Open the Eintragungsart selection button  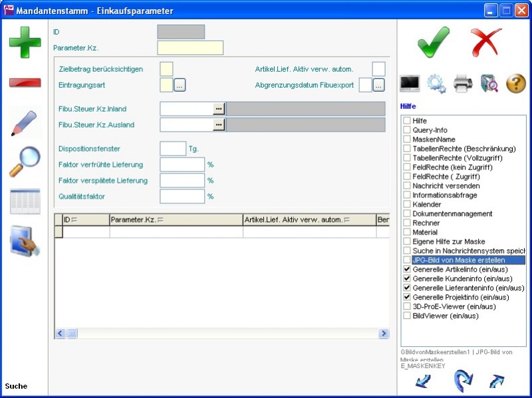tap(180, 85)
